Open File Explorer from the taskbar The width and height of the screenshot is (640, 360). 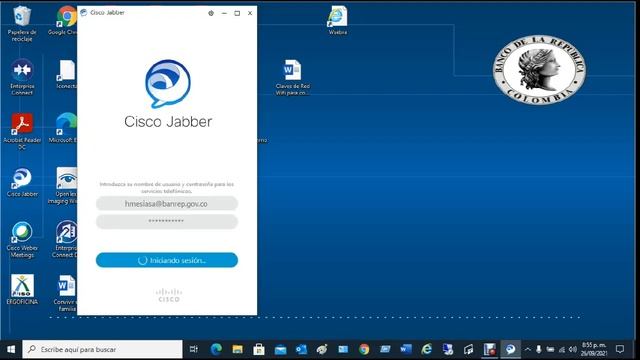point(238,349)
